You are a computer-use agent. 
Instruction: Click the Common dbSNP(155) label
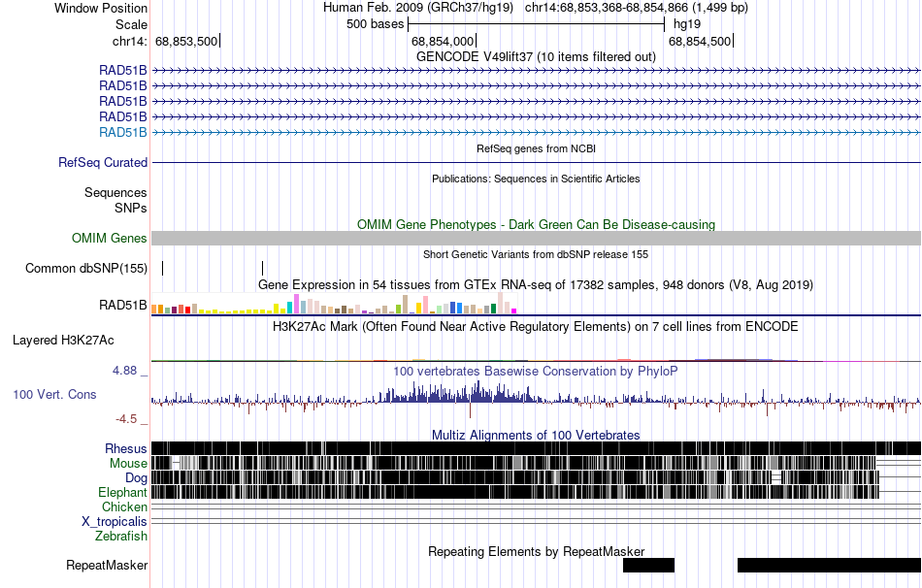point(86,268)
